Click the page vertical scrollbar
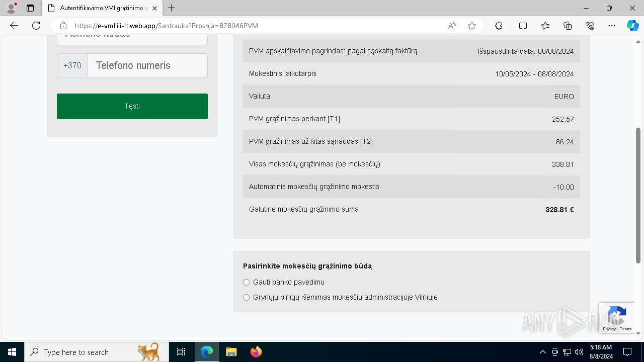644x362 pixels. click(638, 195)
